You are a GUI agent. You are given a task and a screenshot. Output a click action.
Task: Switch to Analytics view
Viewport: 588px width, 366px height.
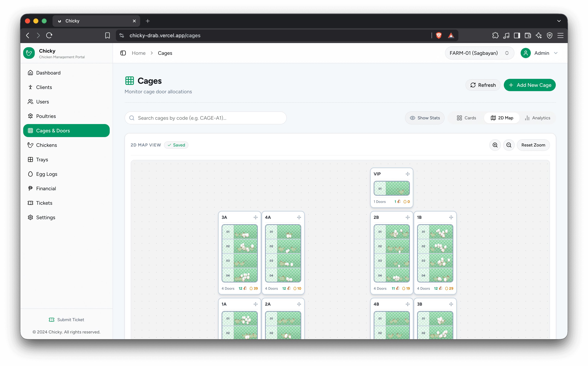point(537,118)
